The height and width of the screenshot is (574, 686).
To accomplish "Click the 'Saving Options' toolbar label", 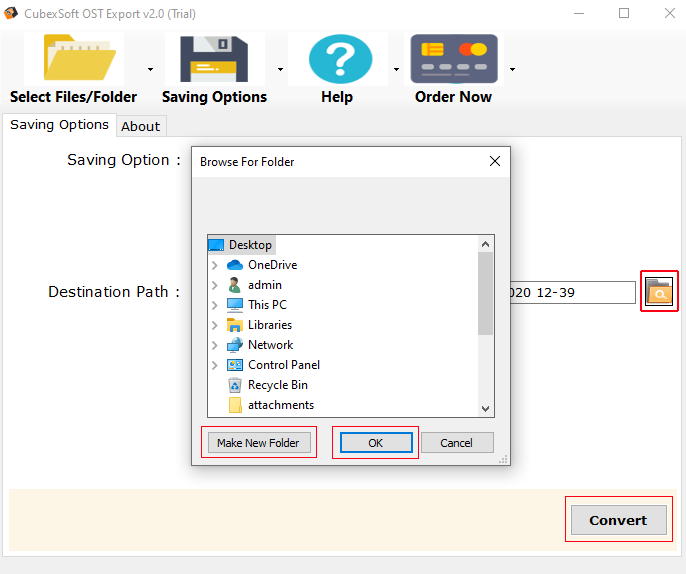I will point(214,97).
